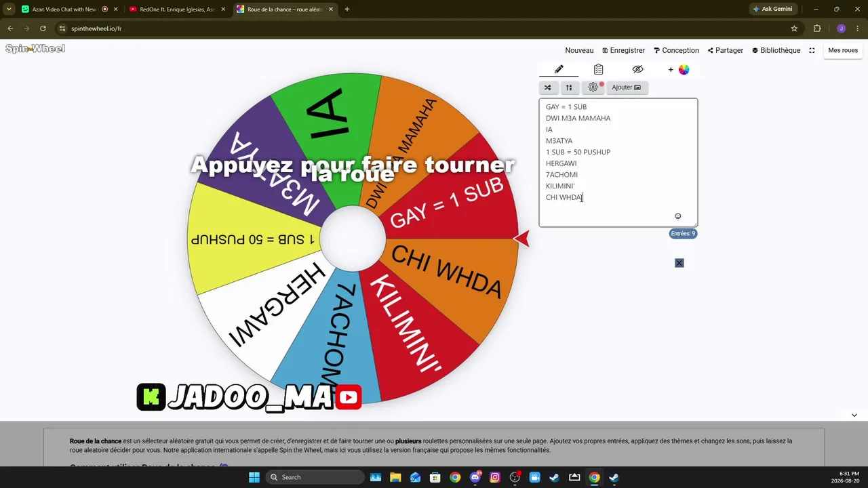Reload the current page
The image size is (868, 488).
[x=43, y=28]
